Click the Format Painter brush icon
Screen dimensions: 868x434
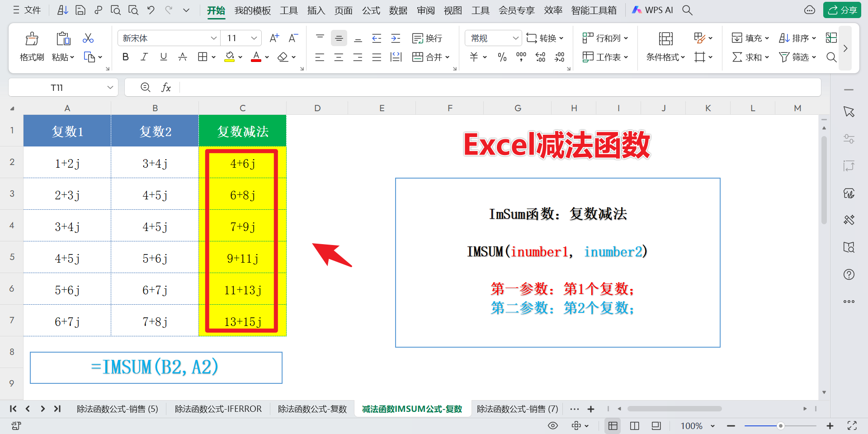click(x=32, y=39)
